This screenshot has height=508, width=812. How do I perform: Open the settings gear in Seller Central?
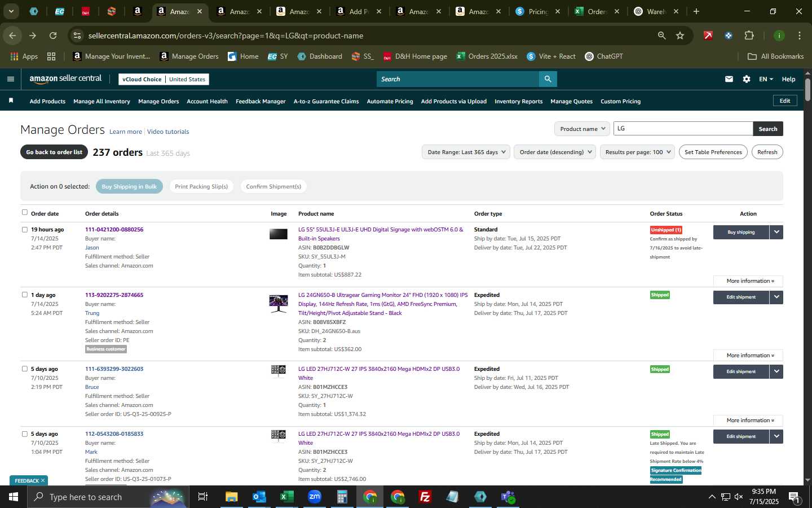pyautogui.click(x=747, y=79)
